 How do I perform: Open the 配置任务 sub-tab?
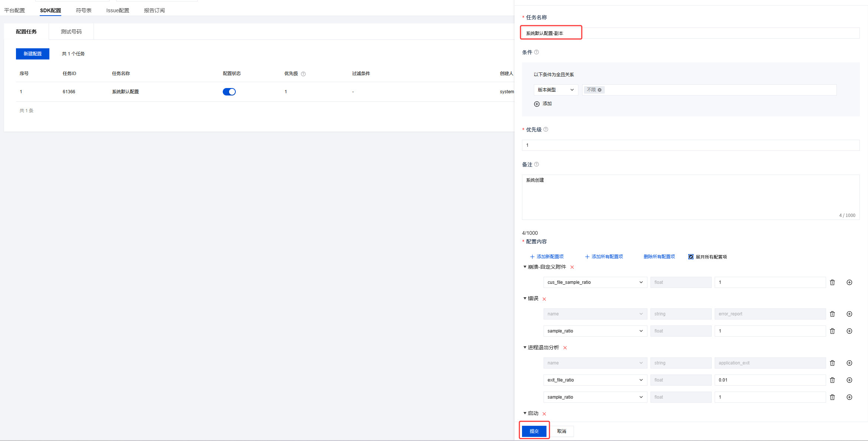pos(26,32)
